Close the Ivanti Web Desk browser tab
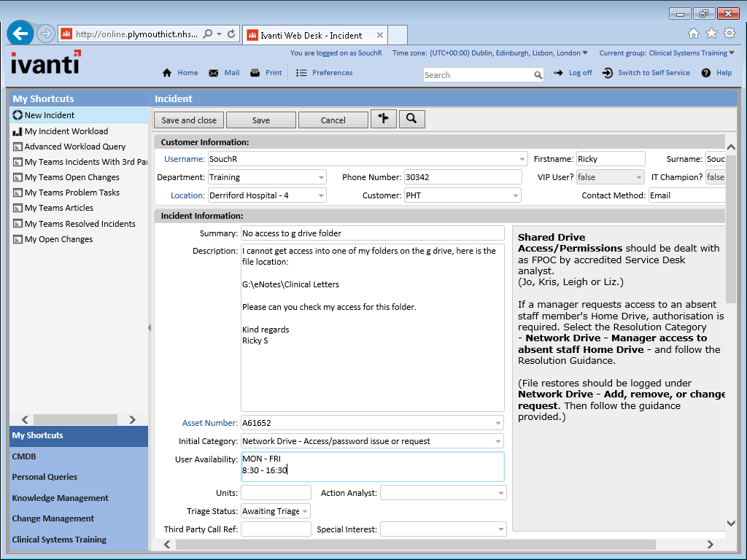Viewport: 747px width, 560px height. coord(379,35)
